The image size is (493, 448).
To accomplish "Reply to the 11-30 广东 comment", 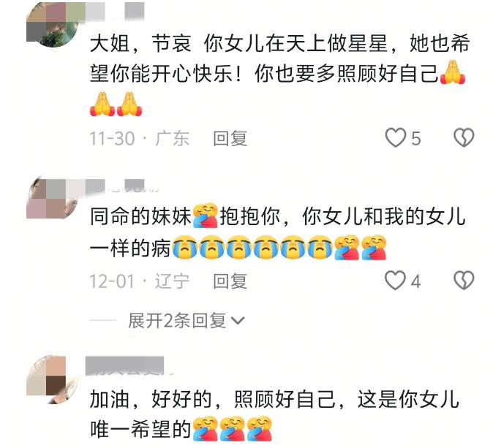I will pos(230,138).
